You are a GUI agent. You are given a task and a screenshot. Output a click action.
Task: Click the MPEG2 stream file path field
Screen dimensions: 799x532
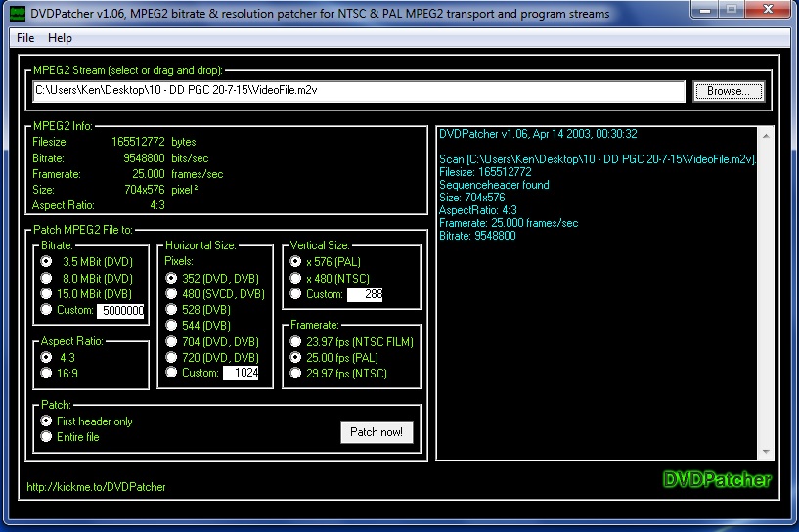point(359,91)
